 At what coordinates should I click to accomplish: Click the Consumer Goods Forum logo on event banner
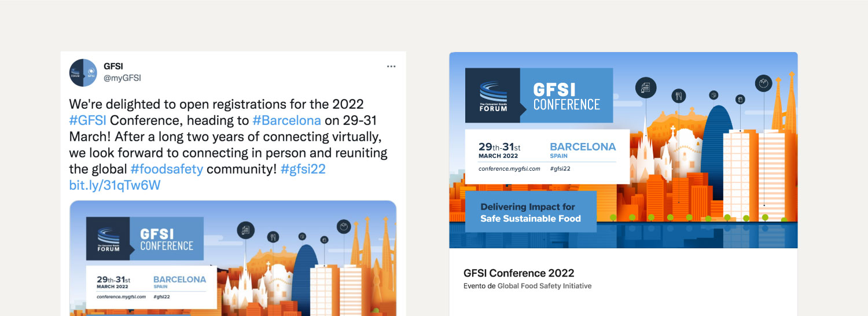[493, 95]
